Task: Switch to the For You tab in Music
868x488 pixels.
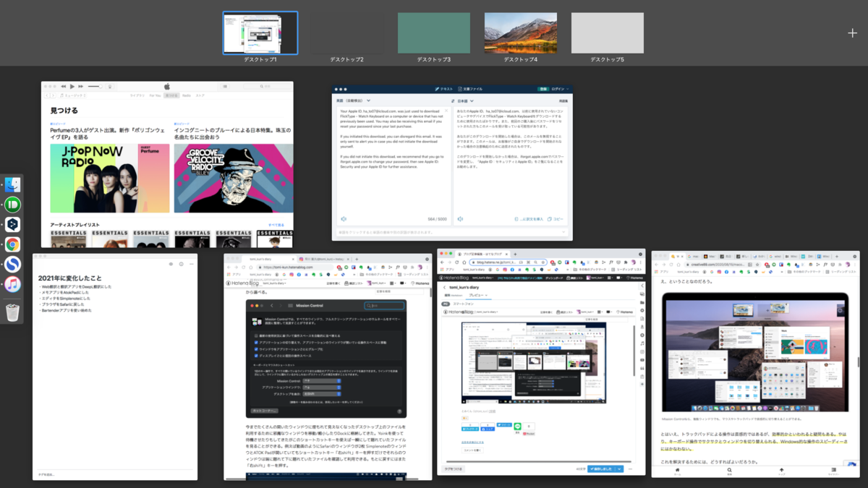Action: click(156, 95)
